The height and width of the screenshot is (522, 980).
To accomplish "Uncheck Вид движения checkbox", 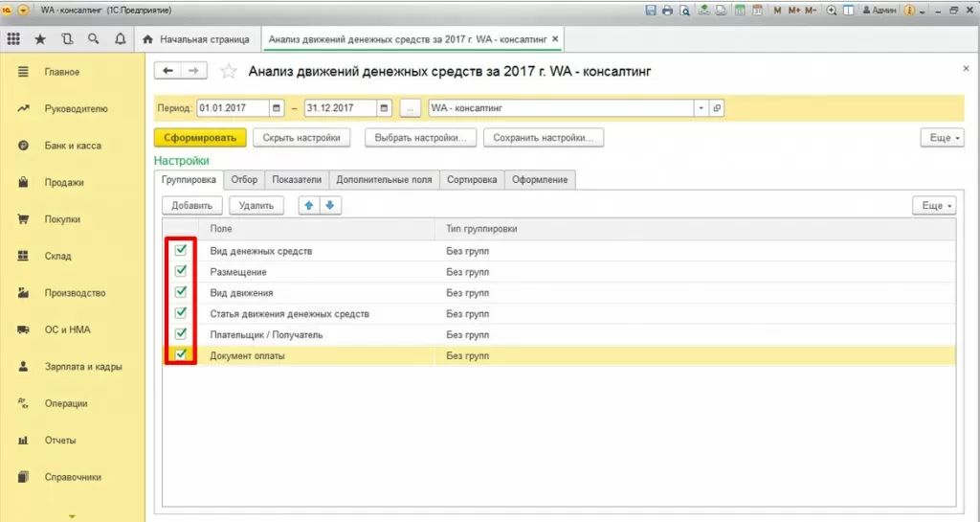I will pos(181,292).
